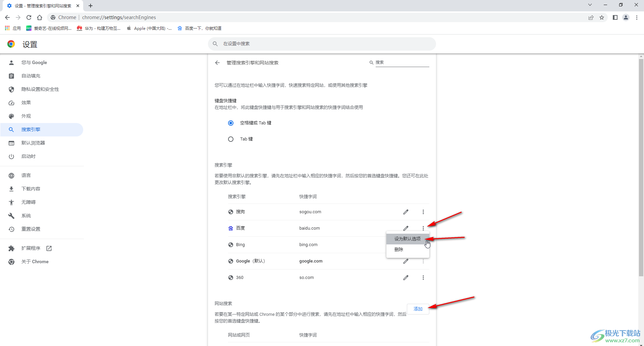Open 华为 bookmark
The image size is (644, 346).
pyautogui.click(x=99, y=28)
